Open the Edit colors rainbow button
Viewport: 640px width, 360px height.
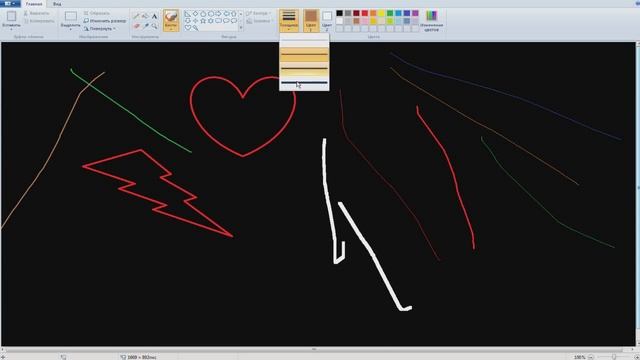431,20
